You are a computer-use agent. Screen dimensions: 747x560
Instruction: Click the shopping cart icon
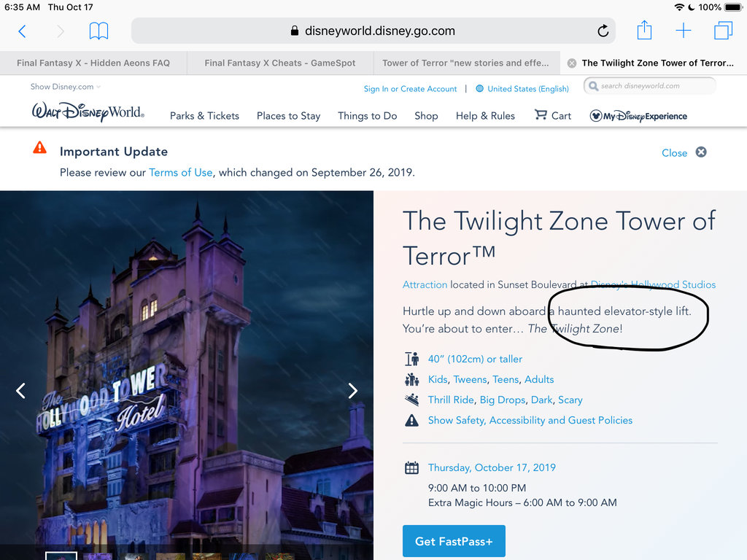pyautogui.click(x=541, y=114)
